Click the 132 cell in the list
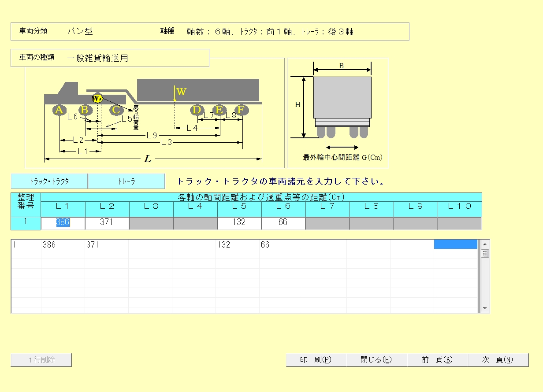The width and height of the screenshot is (543, 392). (x=238, y=244)
